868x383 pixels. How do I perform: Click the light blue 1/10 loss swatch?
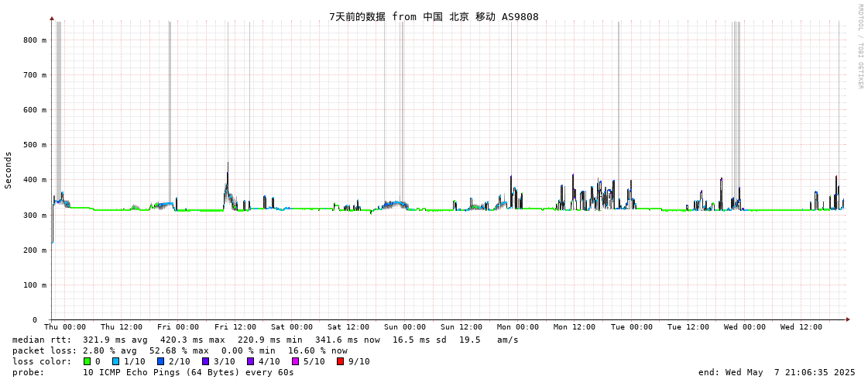[x=115, y=361]
